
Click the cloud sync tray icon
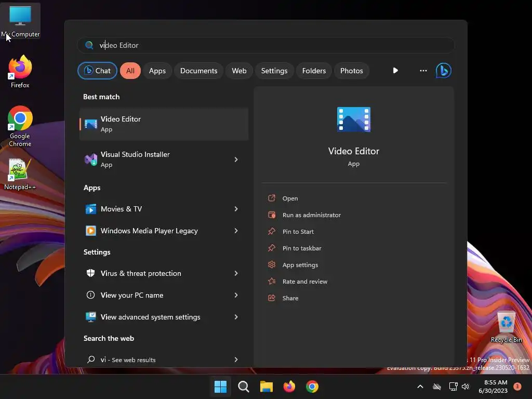pos(437,387)
